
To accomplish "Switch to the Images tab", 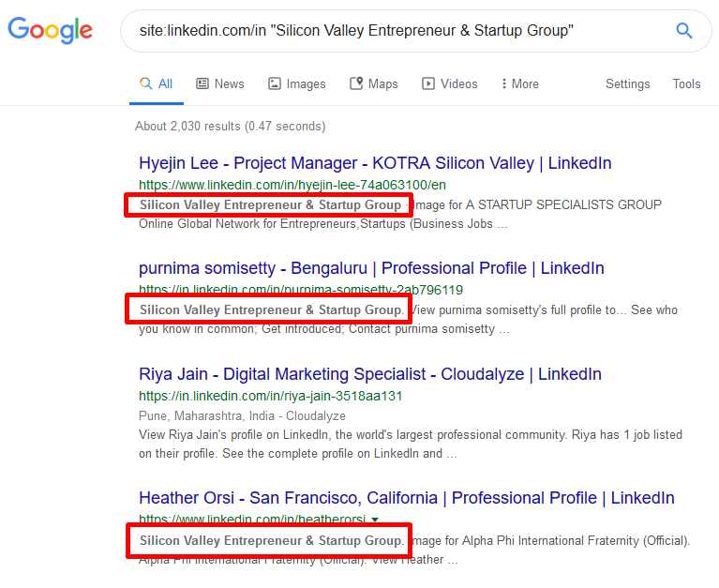I will 296,84.
